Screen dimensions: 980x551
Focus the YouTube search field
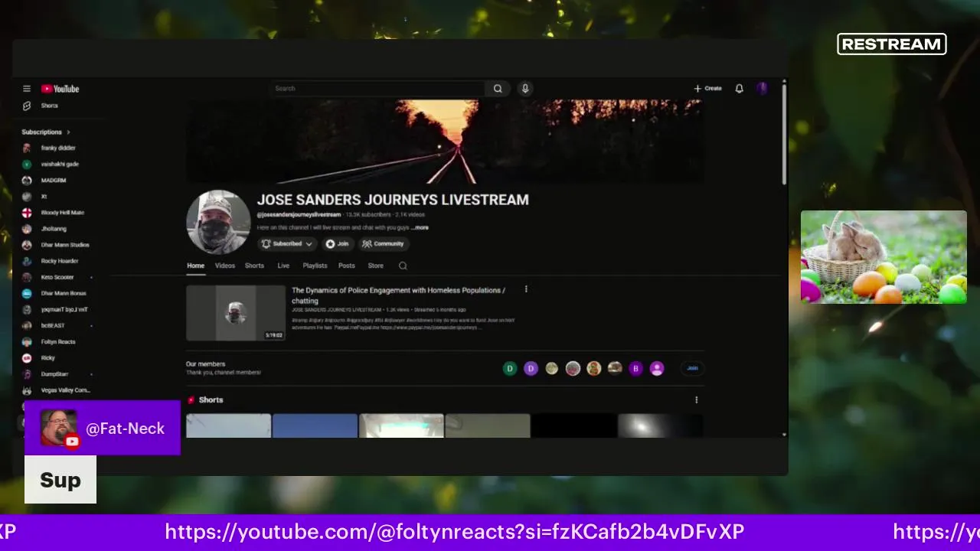377,89
